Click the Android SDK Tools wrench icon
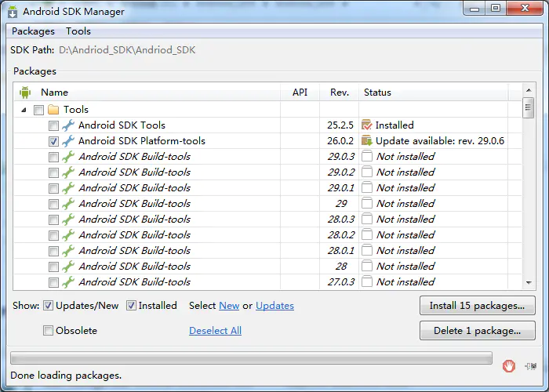Viewport: 549px width, 392px height. click(68, 125)
